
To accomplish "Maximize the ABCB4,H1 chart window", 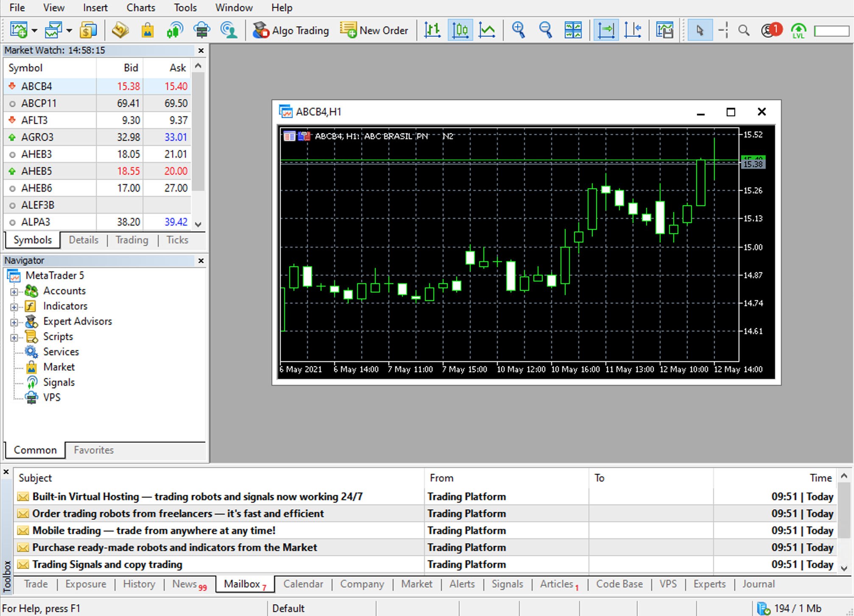I will 731,112.
